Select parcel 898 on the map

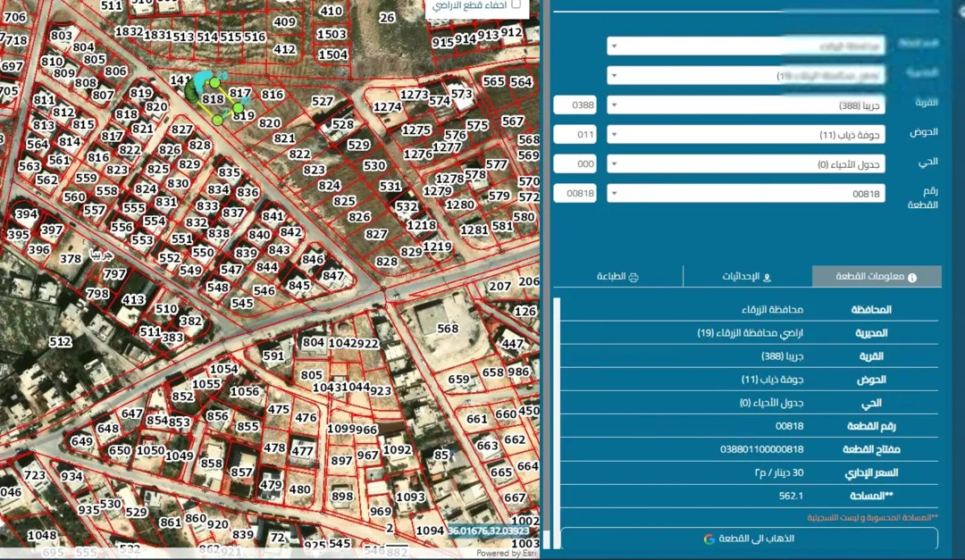(x=342, y=496)
